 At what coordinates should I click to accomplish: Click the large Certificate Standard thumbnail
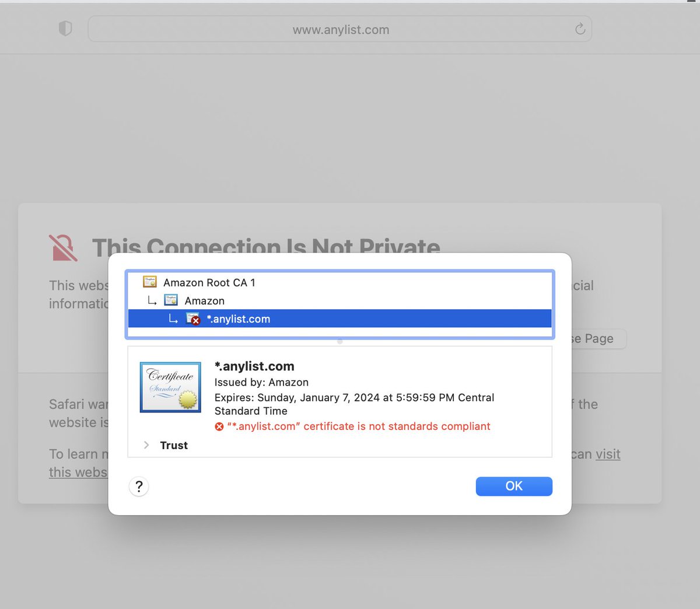click(x=170, y=387)
